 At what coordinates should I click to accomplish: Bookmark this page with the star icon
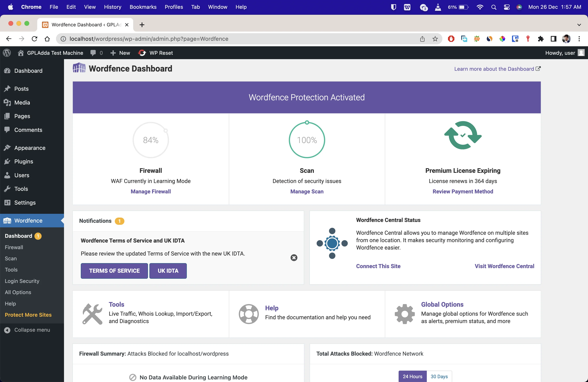435,39
